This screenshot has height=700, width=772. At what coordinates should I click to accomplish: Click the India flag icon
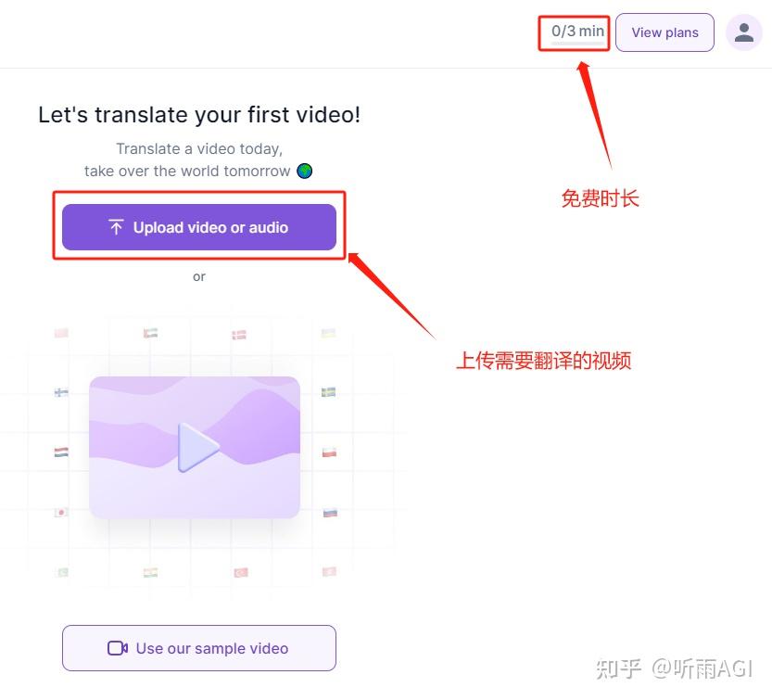[x=151, y=572]
